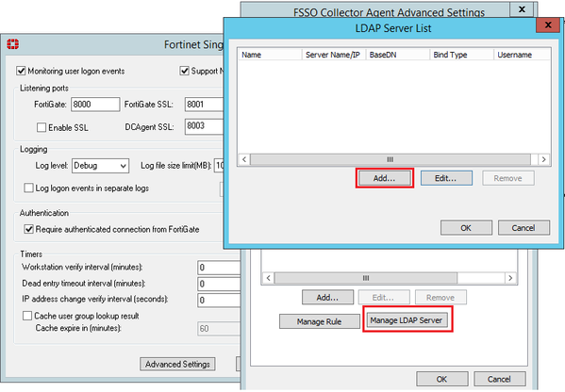Click Workstation verify interval field
This screenshot has height=392, width=565.
(x=219, y=268)
